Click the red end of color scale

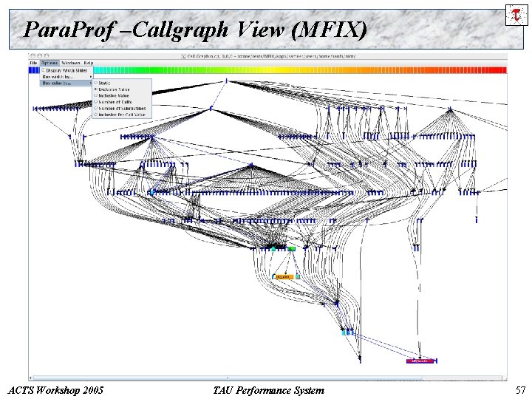(x=502, y=70)
